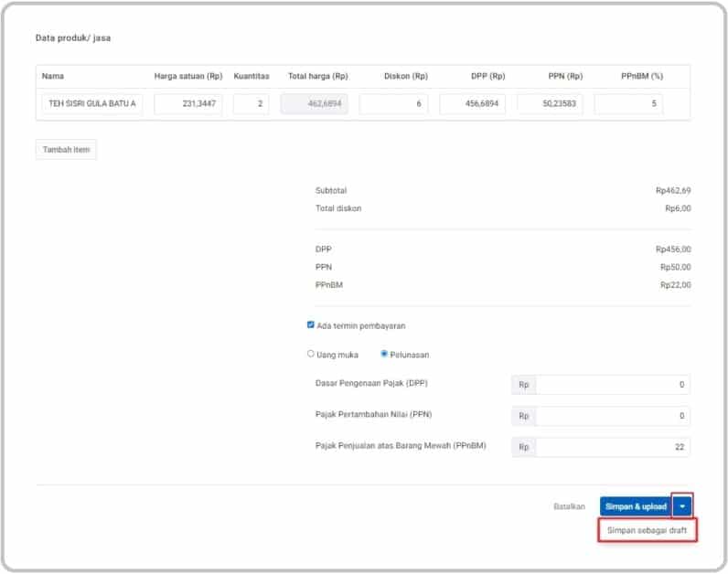Click the Diskon (Rp) column header
Screen dimensions: 728x574
point(406,76)
